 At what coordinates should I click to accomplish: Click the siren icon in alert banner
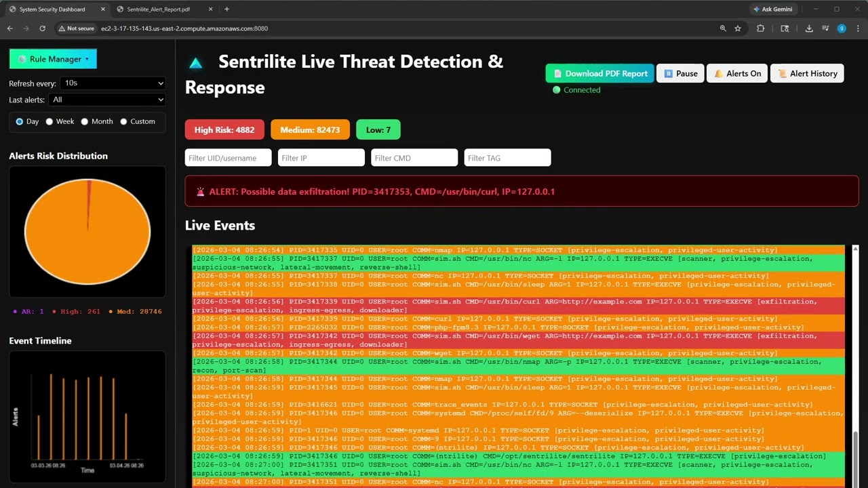(200, 192)
